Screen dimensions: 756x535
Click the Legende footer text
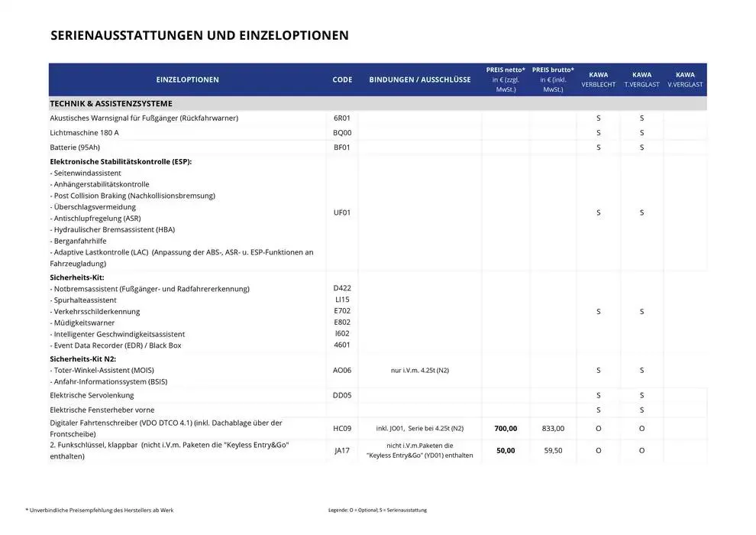[x=377, y=510]
